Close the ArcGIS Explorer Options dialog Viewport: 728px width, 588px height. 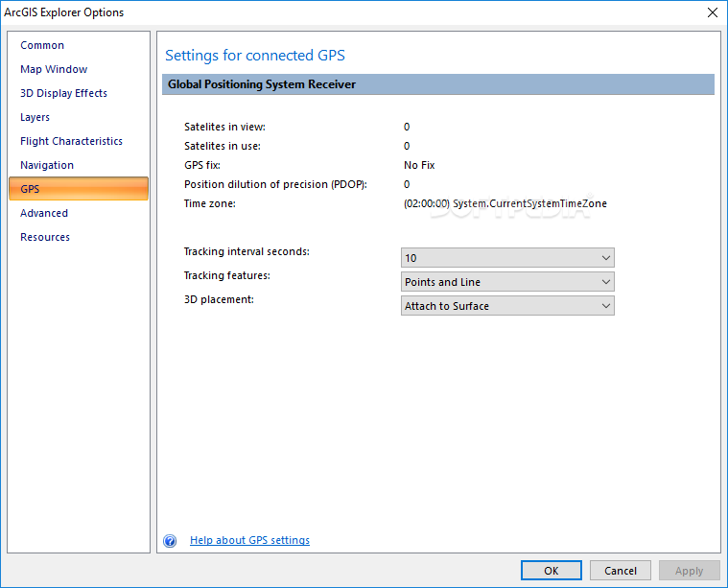pos(713,12)
